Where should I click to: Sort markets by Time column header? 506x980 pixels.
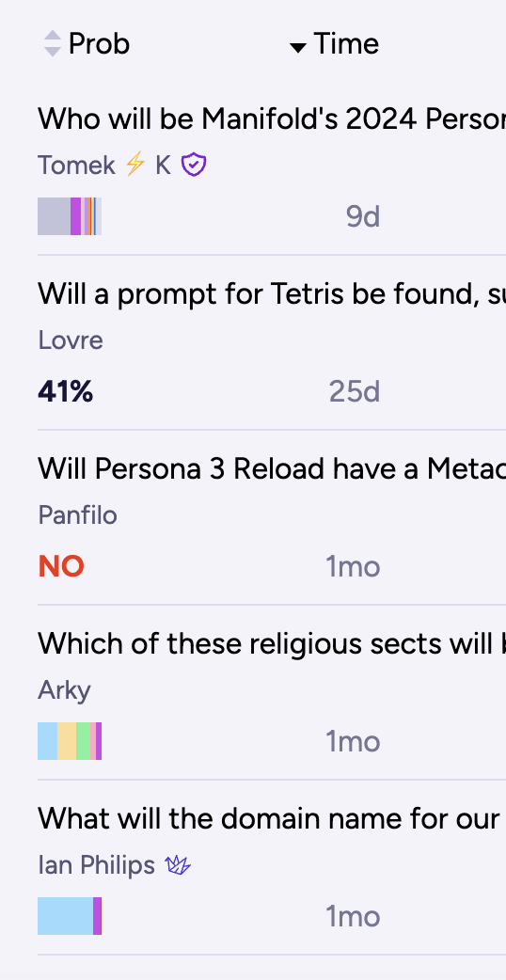tap(346, 44)
